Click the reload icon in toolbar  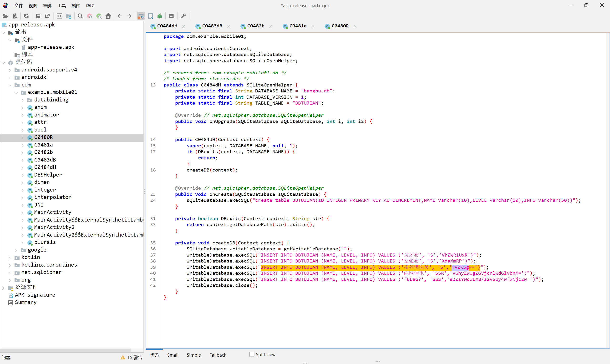26,16
